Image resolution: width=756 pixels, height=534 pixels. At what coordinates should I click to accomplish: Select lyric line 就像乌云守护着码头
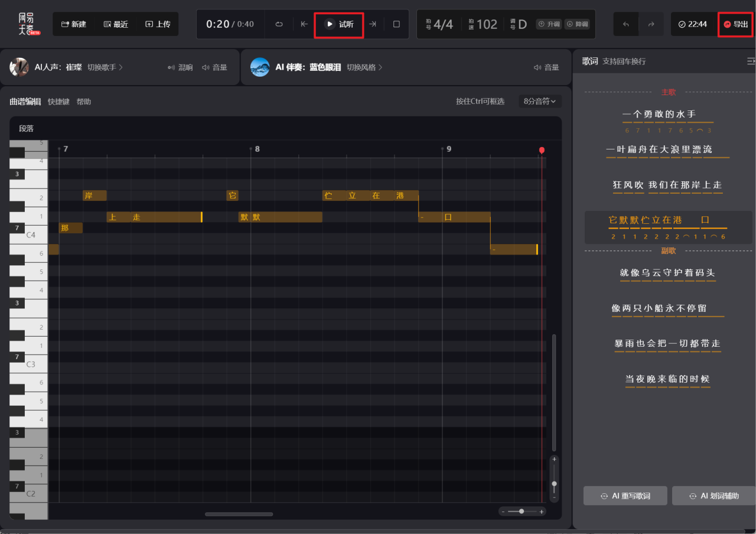click(x=667, y=273)
